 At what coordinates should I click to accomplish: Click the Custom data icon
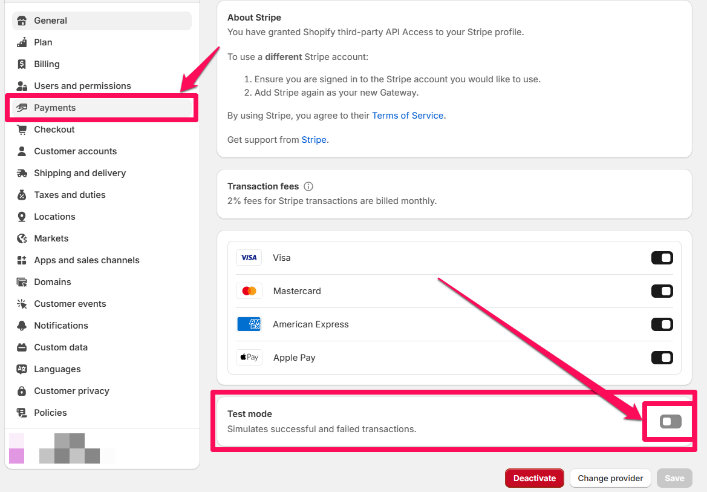click(x=22, y=347)
